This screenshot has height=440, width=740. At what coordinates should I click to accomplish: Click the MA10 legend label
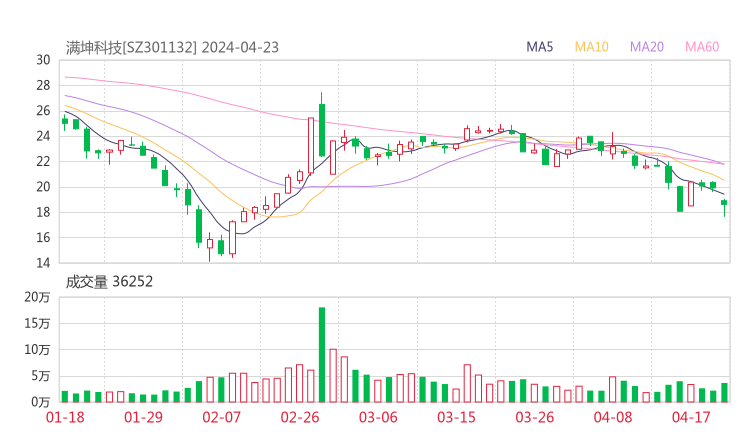(x=591, y=47)
